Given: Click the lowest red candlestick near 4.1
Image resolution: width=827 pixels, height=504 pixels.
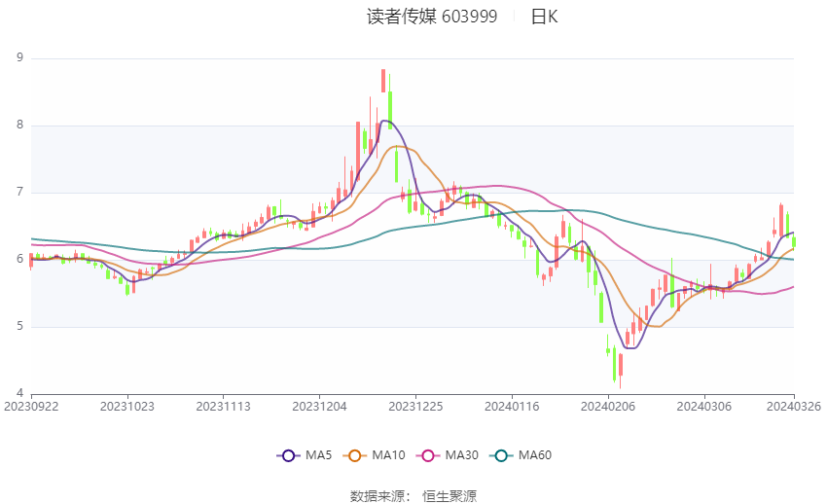Looking at the screenshot, I should point(621,371).
